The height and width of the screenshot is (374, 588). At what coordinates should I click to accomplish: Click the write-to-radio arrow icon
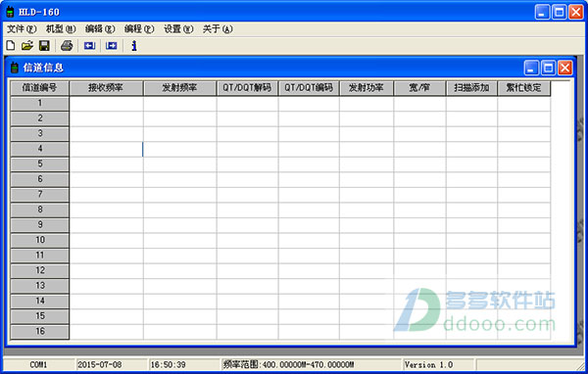click(112, 46)
